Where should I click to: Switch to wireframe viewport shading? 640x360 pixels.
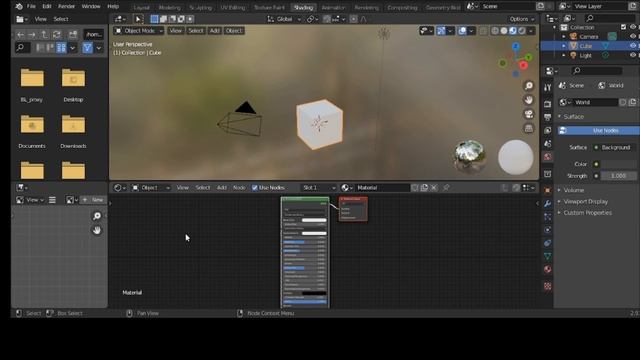495,31
